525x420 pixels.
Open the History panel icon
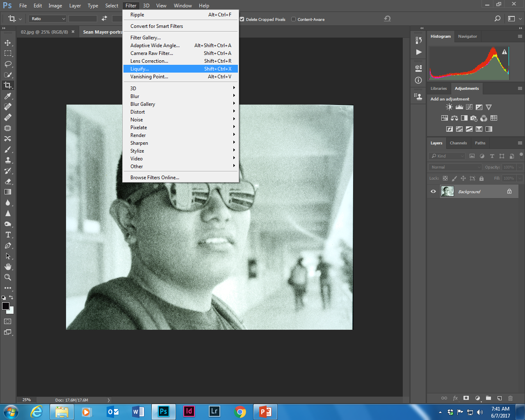click(x=418, y=40)
